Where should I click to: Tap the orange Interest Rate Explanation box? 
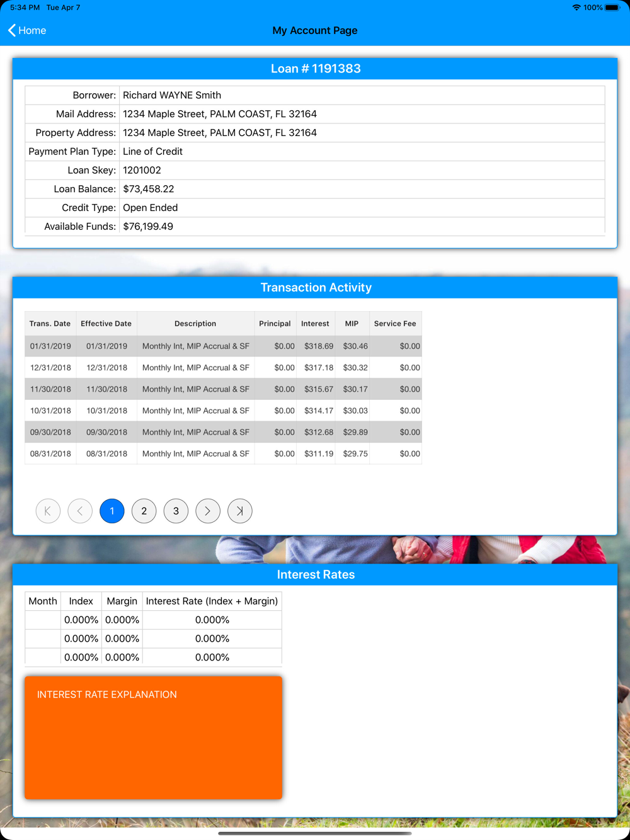click(x=153, y=738)
